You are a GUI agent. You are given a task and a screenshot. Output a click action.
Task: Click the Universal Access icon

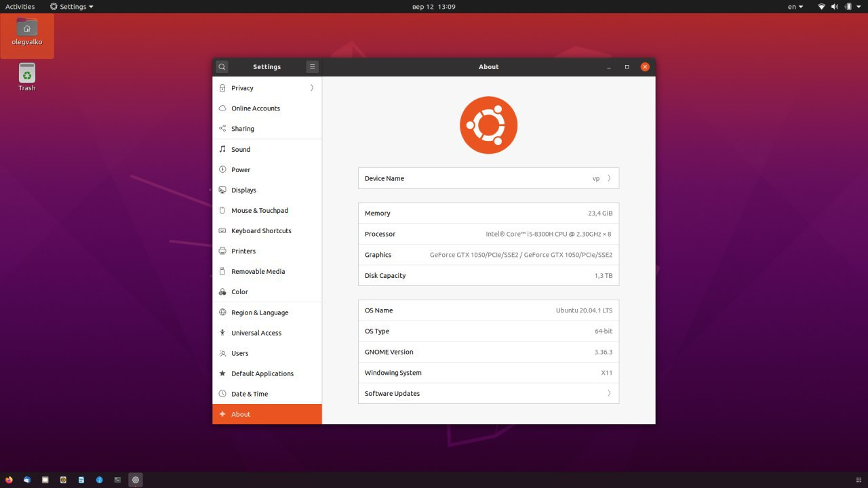222,333
